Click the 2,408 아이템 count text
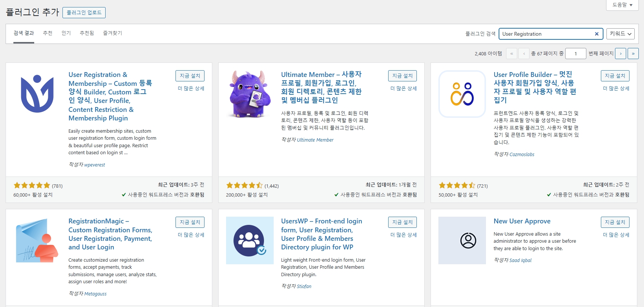The width and height of the screenshot is (644, 307). coord(488,54)
